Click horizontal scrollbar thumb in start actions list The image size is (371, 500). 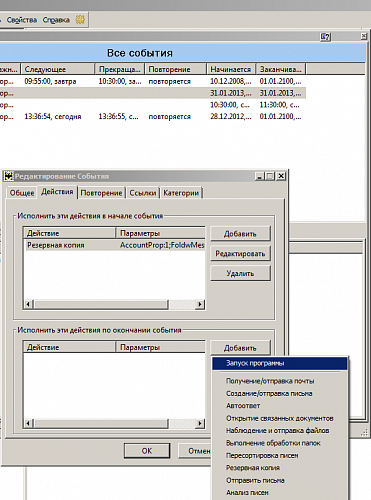(101, 304)
